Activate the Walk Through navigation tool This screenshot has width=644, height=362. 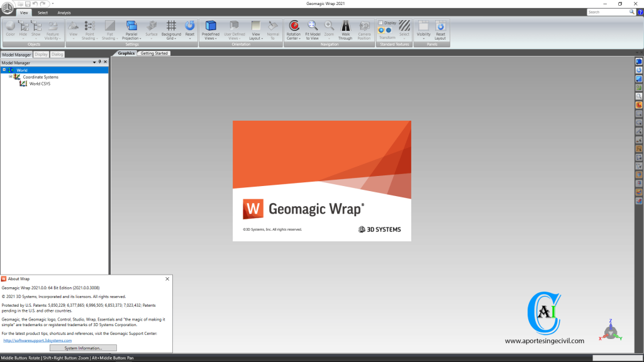point(346,28)
